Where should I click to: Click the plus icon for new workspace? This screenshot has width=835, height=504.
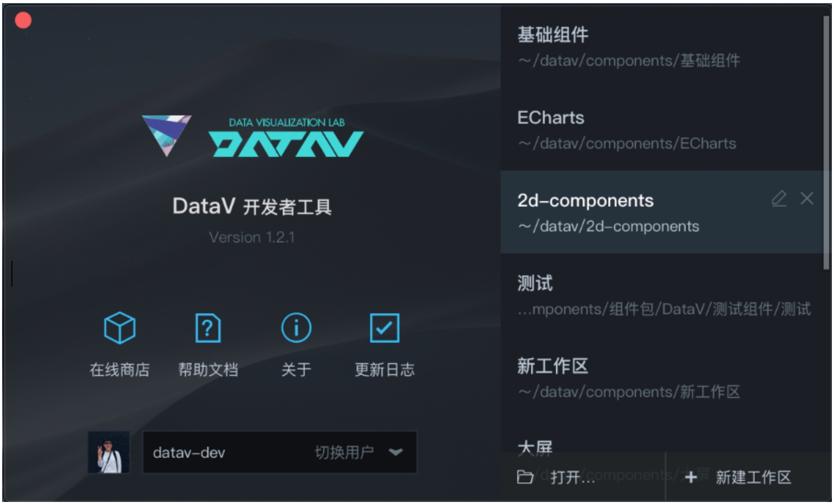click(691, 477)
